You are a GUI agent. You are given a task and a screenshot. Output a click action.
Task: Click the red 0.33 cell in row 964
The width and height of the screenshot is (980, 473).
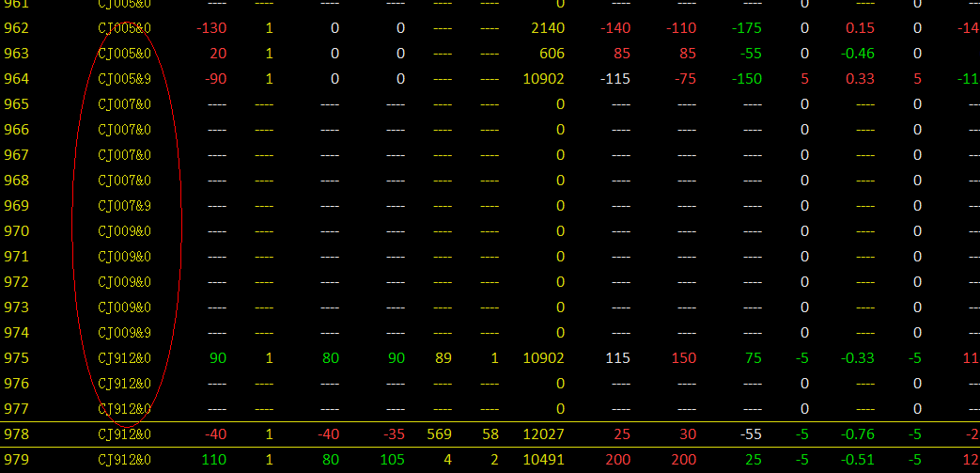click(x=860, y=79)
